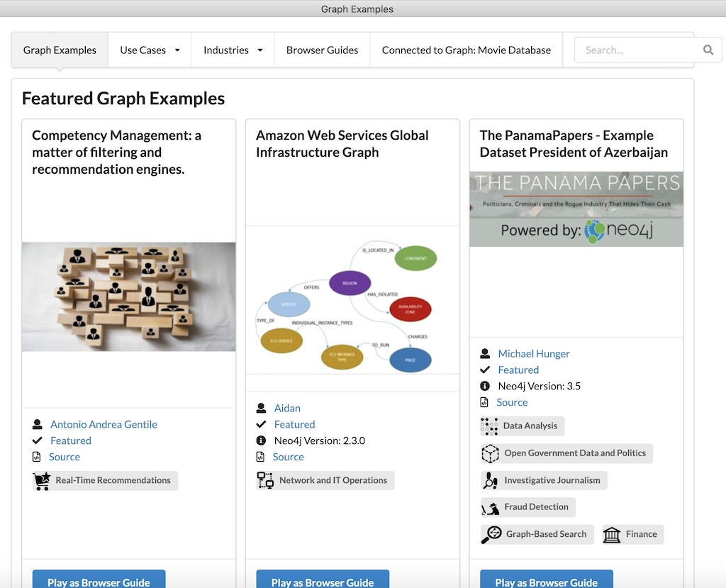The image size is (726, 588).
Task: Open the Panama Papers banner image
Action: point(576,209)
